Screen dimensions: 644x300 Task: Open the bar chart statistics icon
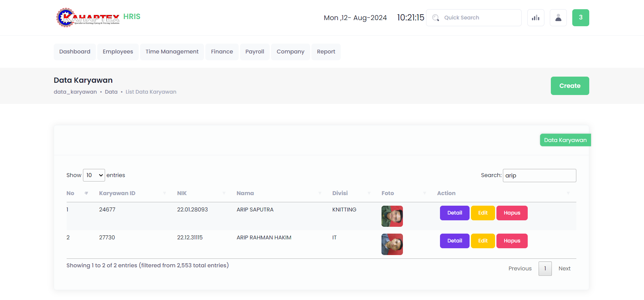(536, 18)
